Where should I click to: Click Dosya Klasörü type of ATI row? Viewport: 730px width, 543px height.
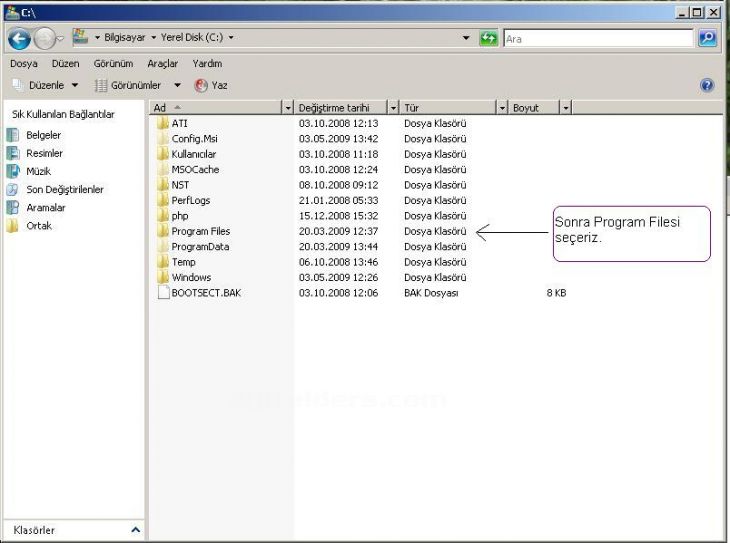point(435,123)
